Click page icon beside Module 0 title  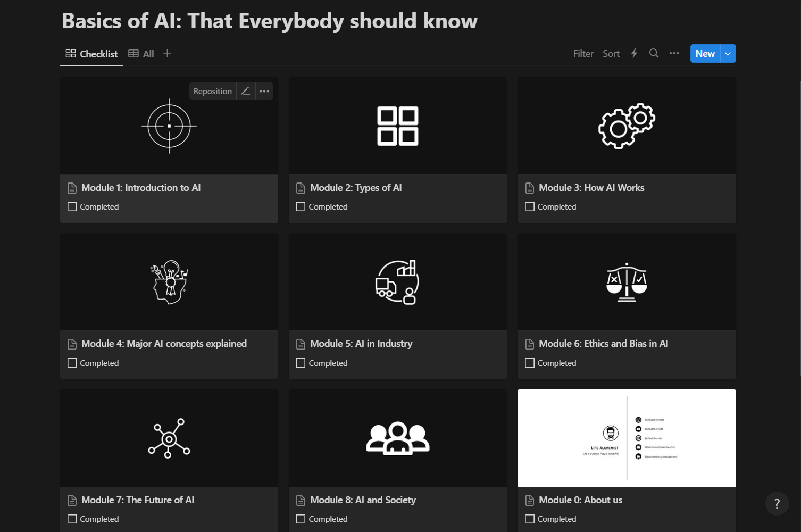pos(529,500)
